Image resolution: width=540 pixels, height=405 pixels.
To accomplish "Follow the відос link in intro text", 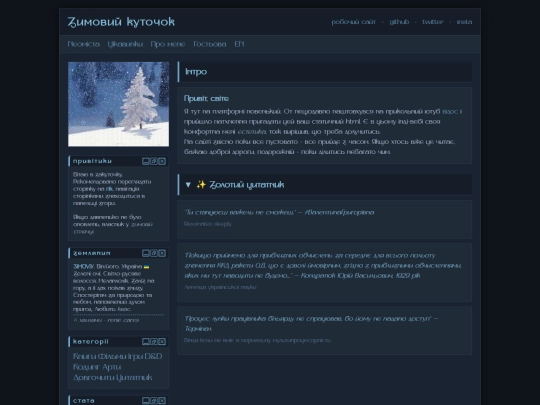I will click(x=450, y=112).
